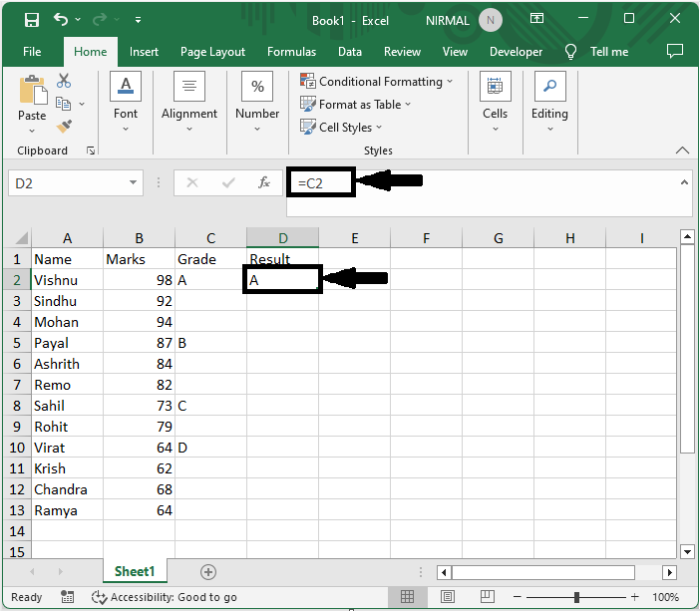Viewport: 700px width, 611px height.
Task: Select row 7 header
Action: click(x=17, y=385)
